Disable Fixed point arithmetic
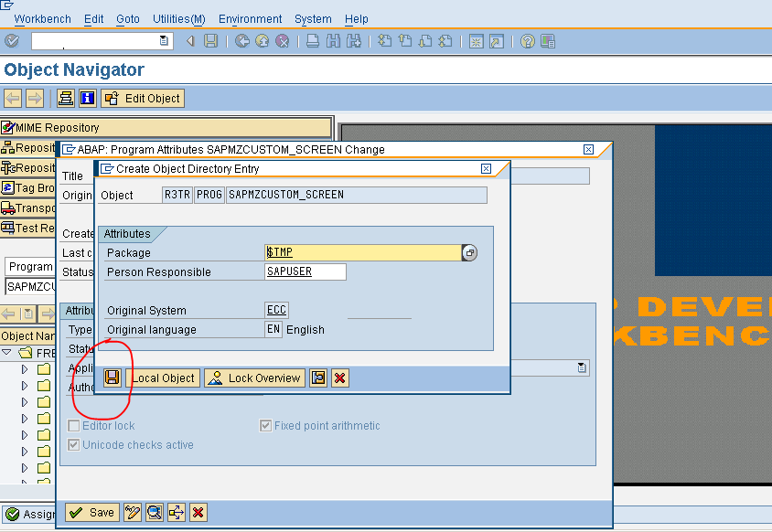 tap(265, 425)
